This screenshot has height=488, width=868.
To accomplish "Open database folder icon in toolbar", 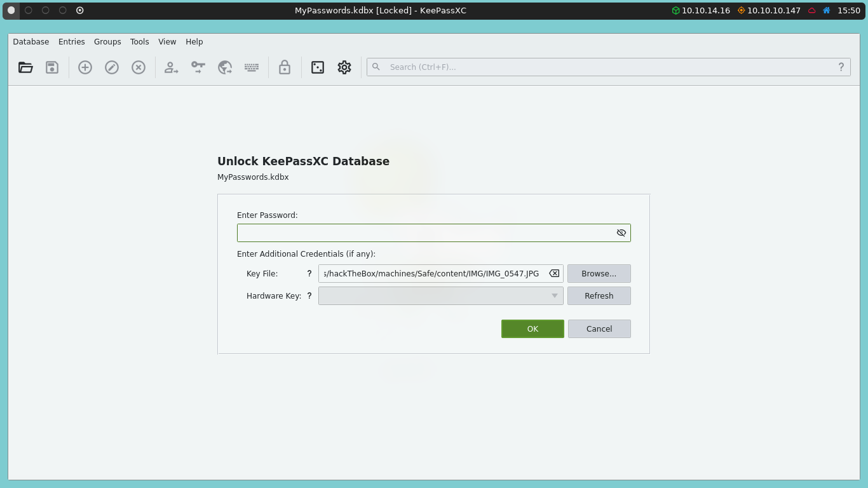I will click(25, 67).
